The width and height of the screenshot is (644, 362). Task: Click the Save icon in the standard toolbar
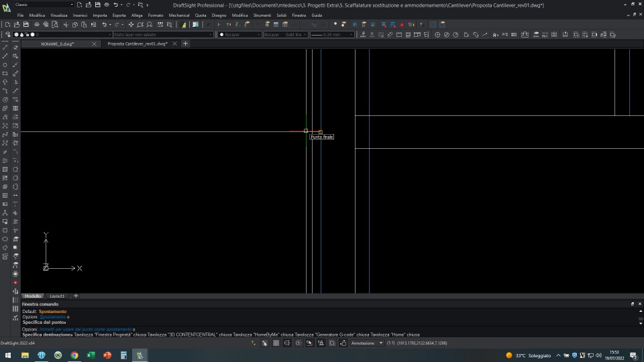(x=25, y=25)
